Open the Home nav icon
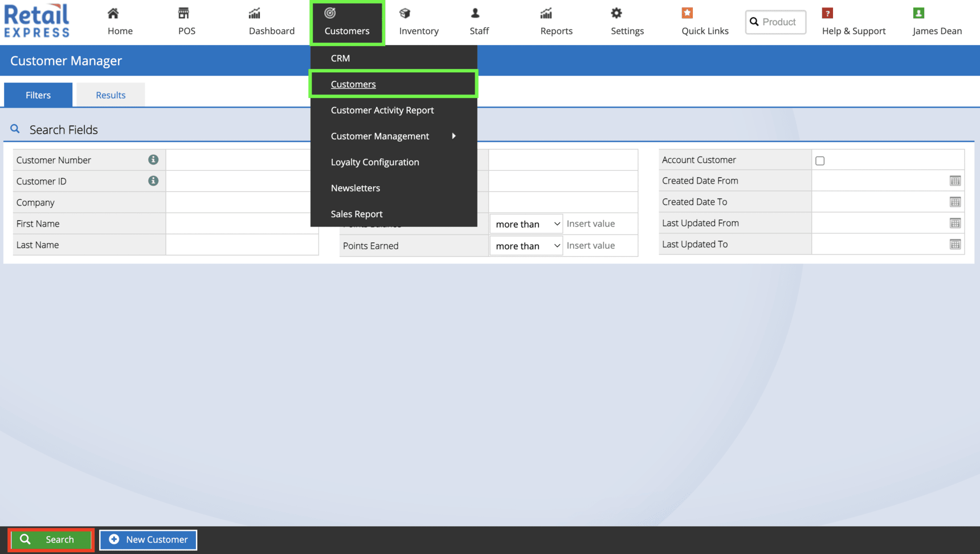Screen dimensions: 980x554 (x=113, y=13)
